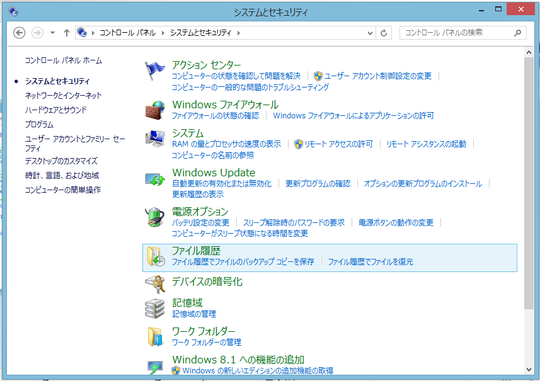
Task: Open デスクトップのカスタマイズ category
Action: point(61,161)
